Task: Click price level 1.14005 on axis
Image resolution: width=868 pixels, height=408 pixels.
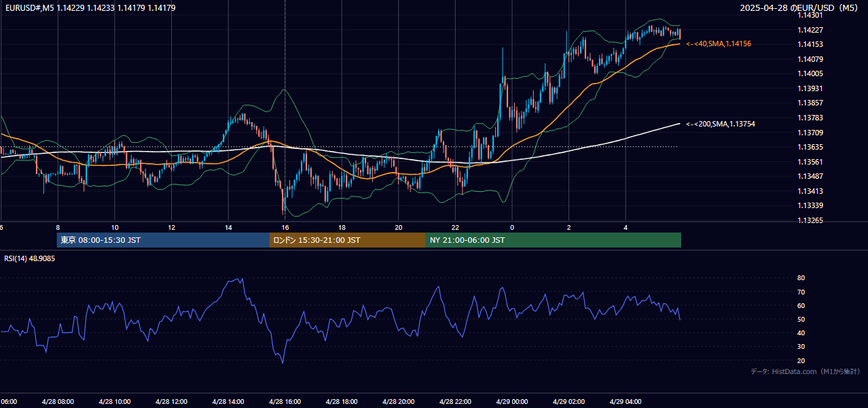Action: pyautogui.click(x=810, y=73)
